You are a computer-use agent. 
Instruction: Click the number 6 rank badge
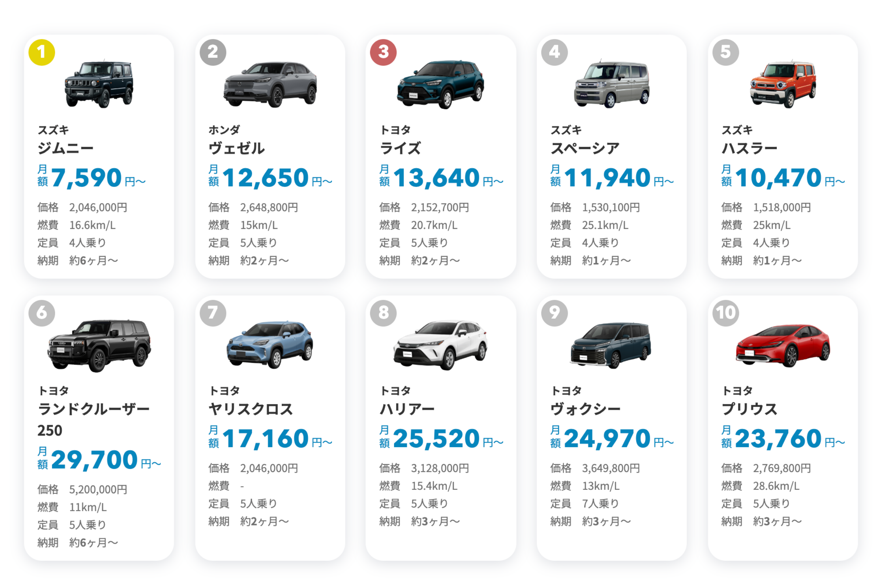coord(42,313)
